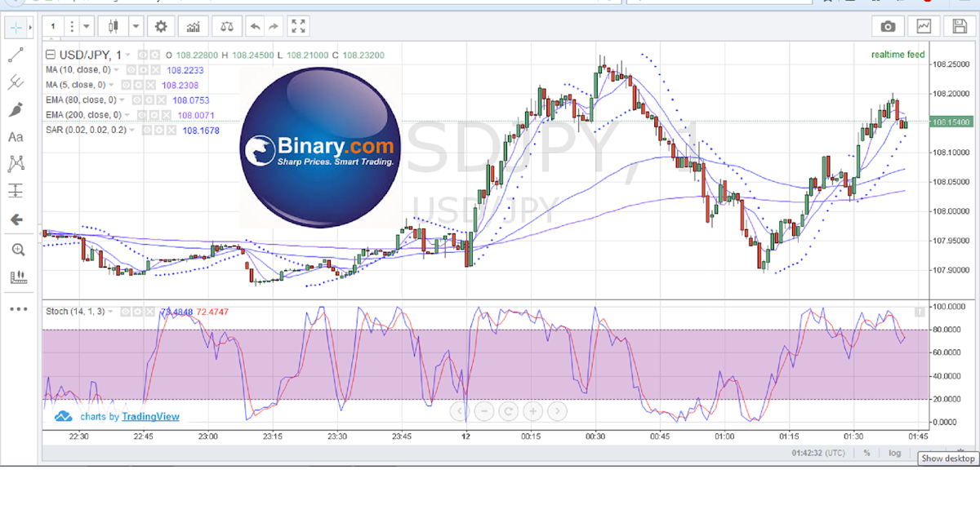
Task: Remove the MA (10, close, 0) indicator
Action: [155, 70]
